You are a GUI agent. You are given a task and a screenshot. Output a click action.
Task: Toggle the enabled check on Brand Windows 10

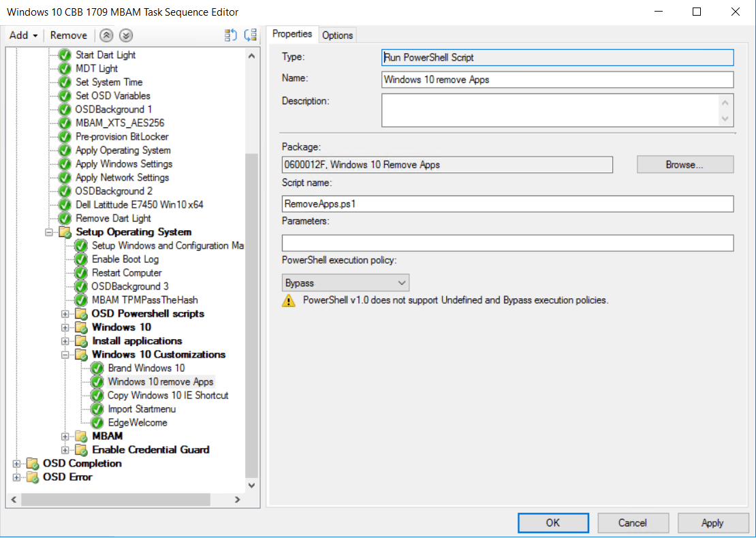tap(97, 368)
